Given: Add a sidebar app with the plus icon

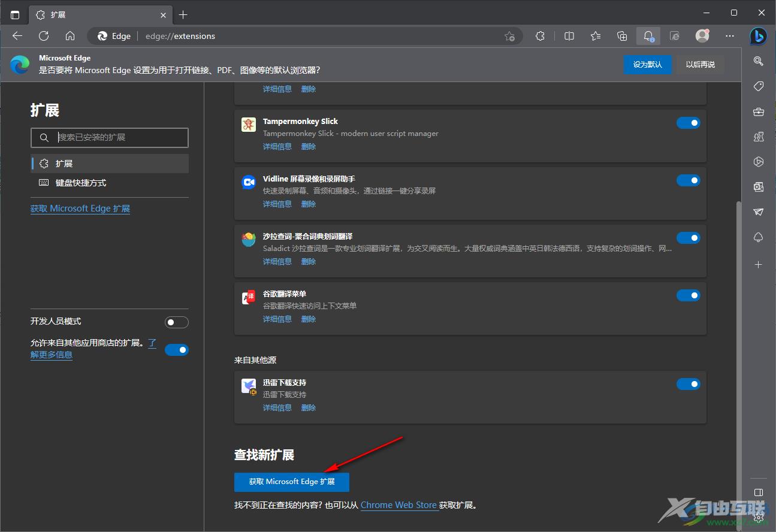Looking at the screenshot, I should [759, 264].
